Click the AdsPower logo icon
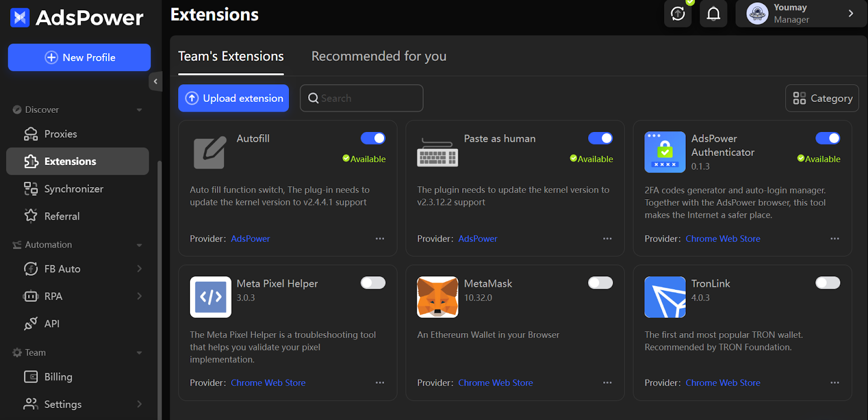The height and width of the screenshot is (420, 868). point(20,18)
